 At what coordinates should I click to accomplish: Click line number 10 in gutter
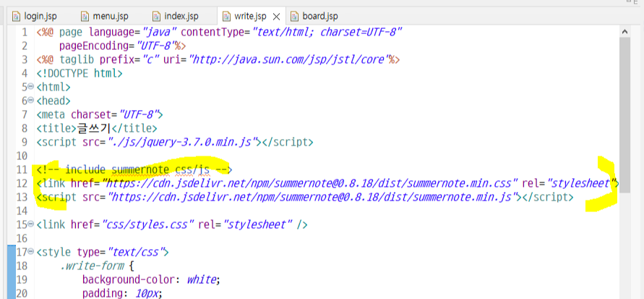point(22,156)
